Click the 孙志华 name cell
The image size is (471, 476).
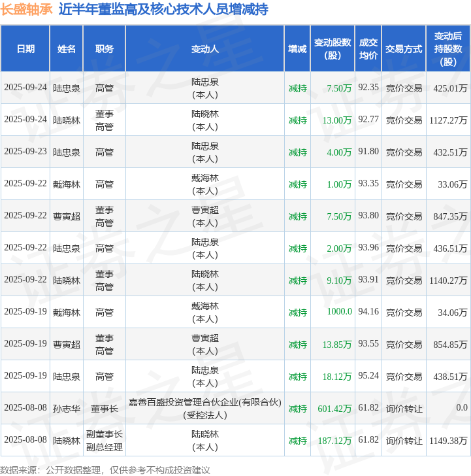67,408
